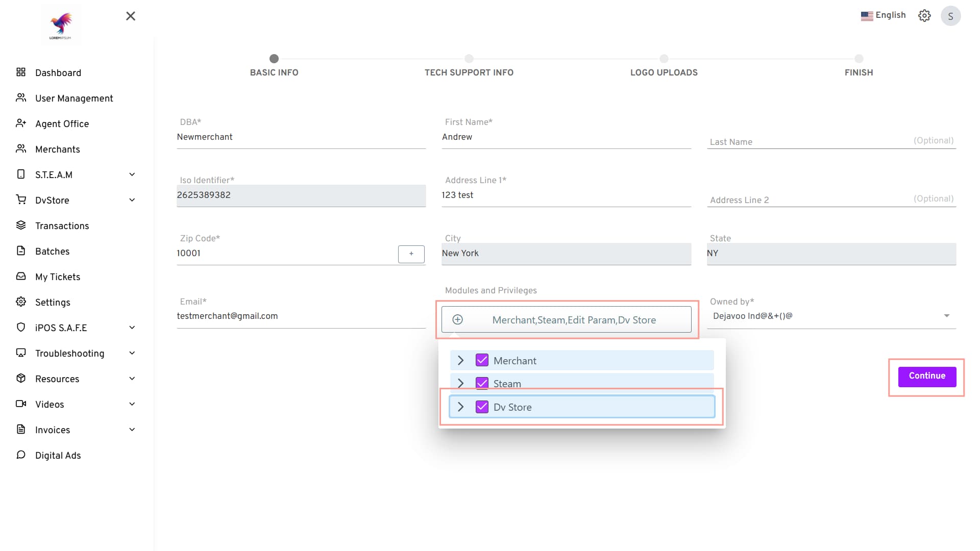Click the iPOS S.A.F.E shield icon
The width and height of the screenshot is (980, 551).
click(x=21, y=327)
